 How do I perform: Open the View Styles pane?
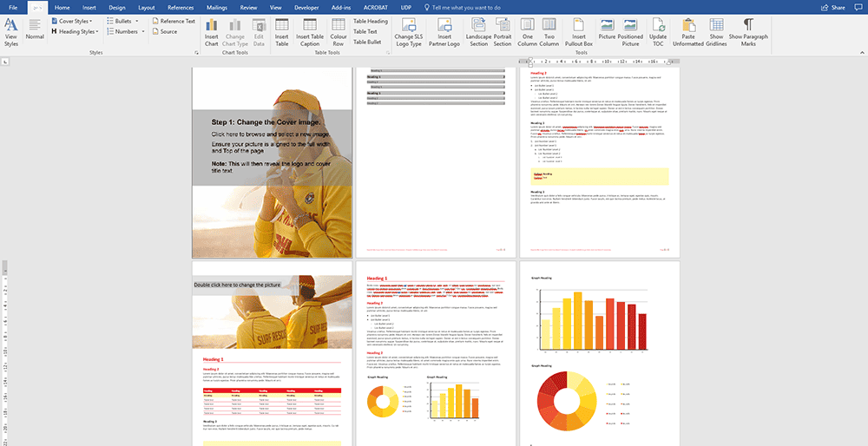(11, 32)
